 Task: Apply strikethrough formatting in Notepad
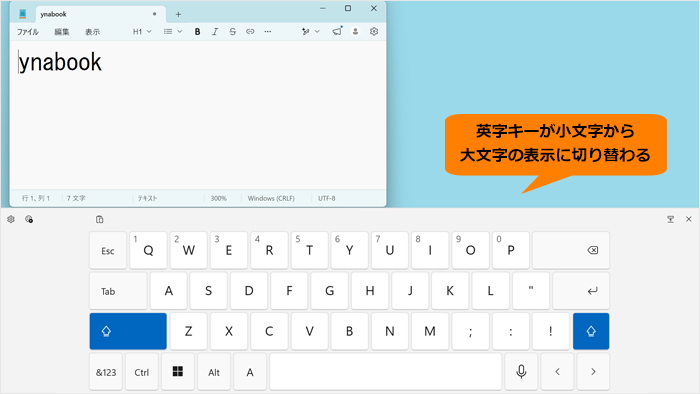[232, 32]
